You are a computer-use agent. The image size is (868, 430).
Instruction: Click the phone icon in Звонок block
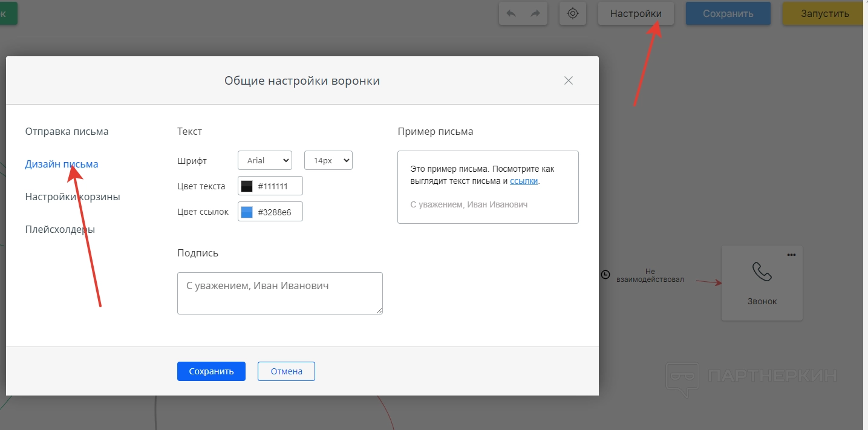pos(762,272)
